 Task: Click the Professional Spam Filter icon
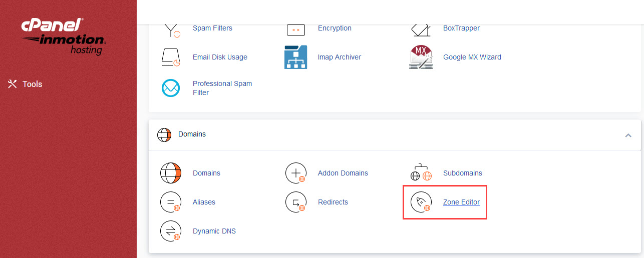(170, 88)
